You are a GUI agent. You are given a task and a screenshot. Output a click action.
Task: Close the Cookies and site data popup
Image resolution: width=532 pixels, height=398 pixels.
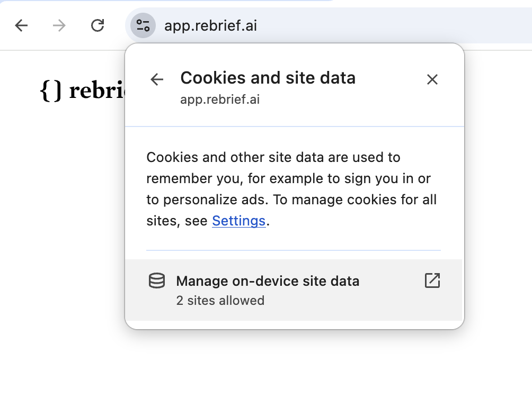[x=432, y=79]
